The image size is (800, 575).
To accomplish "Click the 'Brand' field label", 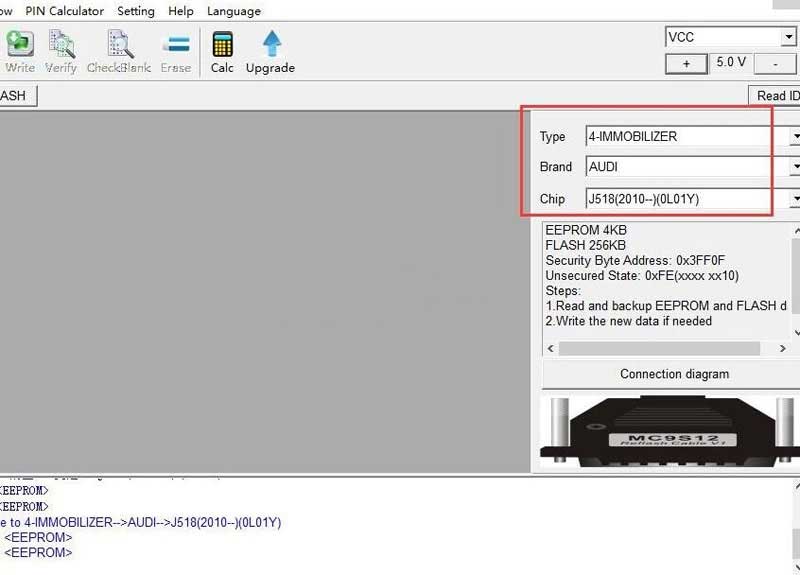I will tap(556, 167).
